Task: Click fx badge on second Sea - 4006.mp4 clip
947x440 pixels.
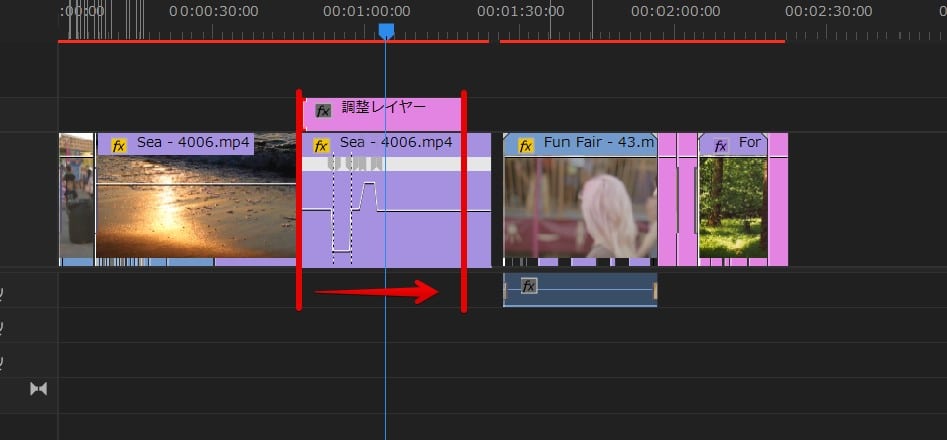Action: tap(321, 145)
